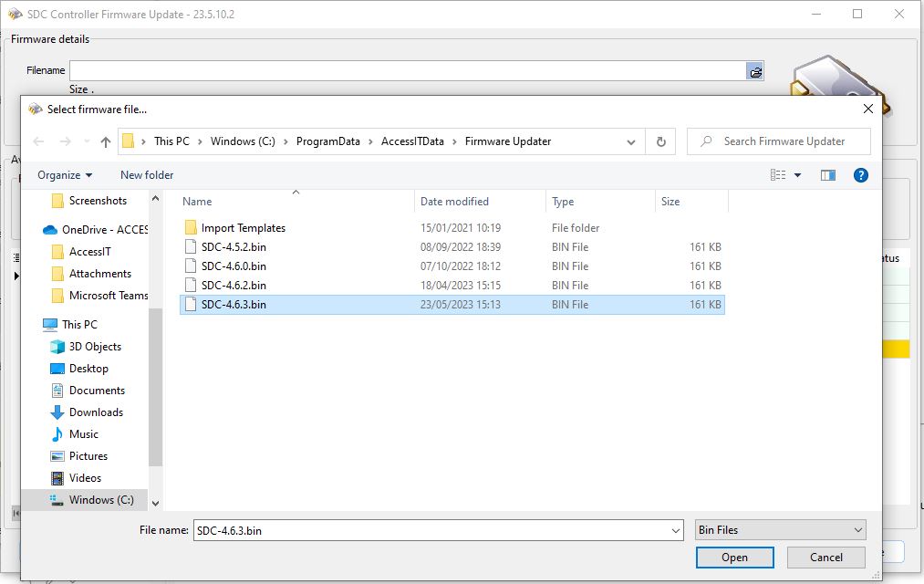Change the view layout icon

778,175
